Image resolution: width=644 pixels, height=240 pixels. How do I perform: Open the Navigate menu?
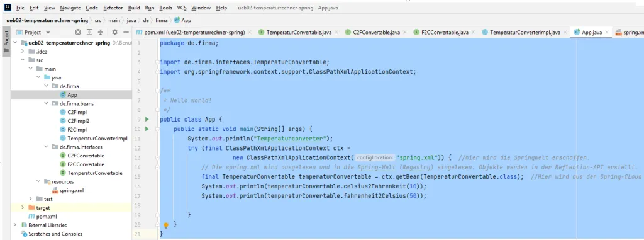70,8
